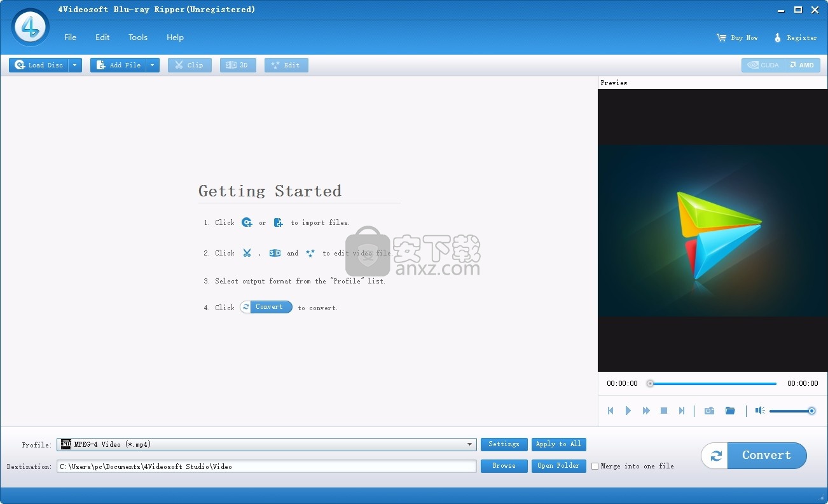This screenshot has width=828, height=504.
Task: Open the Help menu
Action: click(175, 37)
